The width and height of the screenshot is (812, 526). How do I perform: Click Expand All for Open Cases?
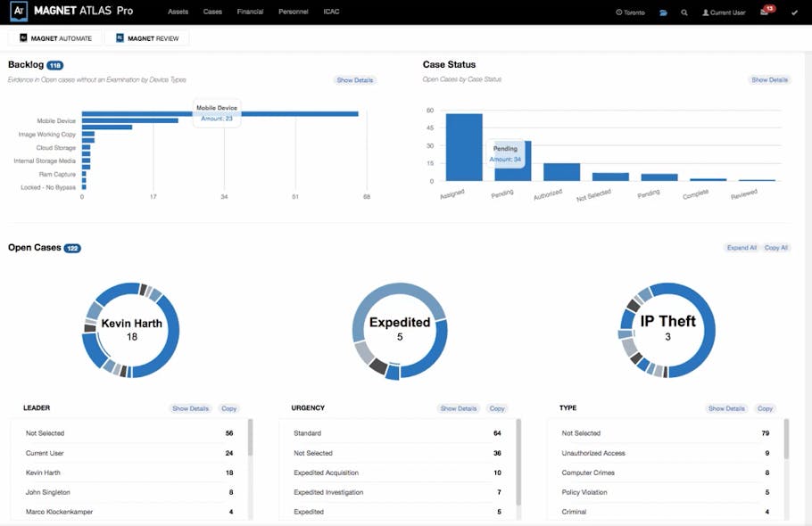741,248
